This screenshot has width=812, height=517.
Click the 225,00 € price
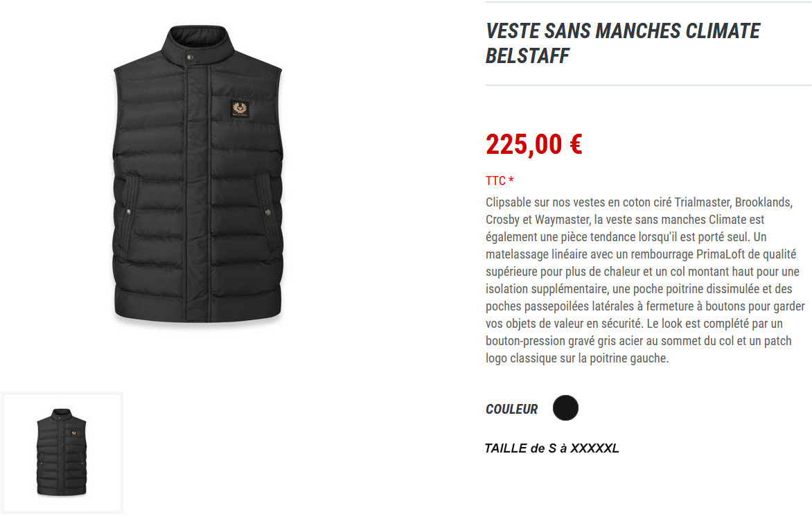click(x=534, y=145)
